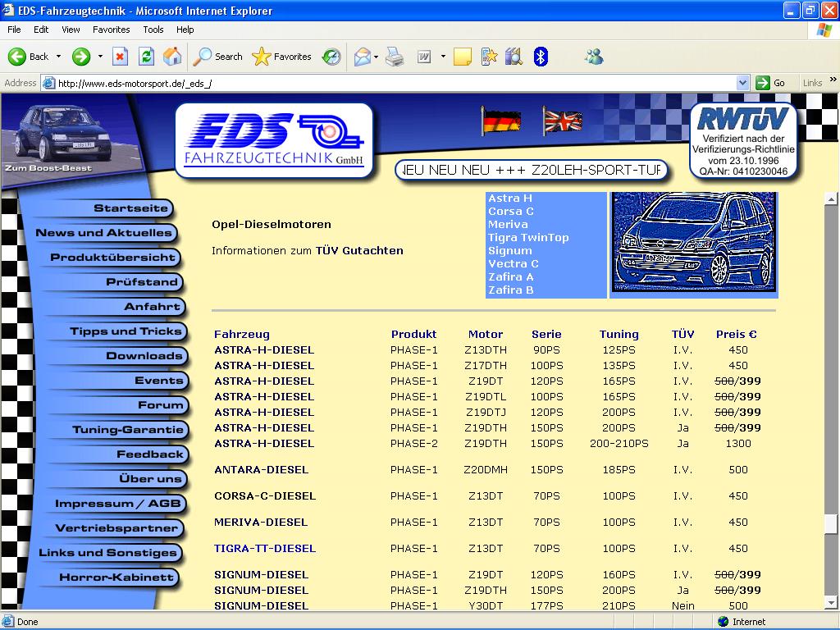840x630 pixels.
Task: Select the German flag language icon
Action: (x=500, y=121)
